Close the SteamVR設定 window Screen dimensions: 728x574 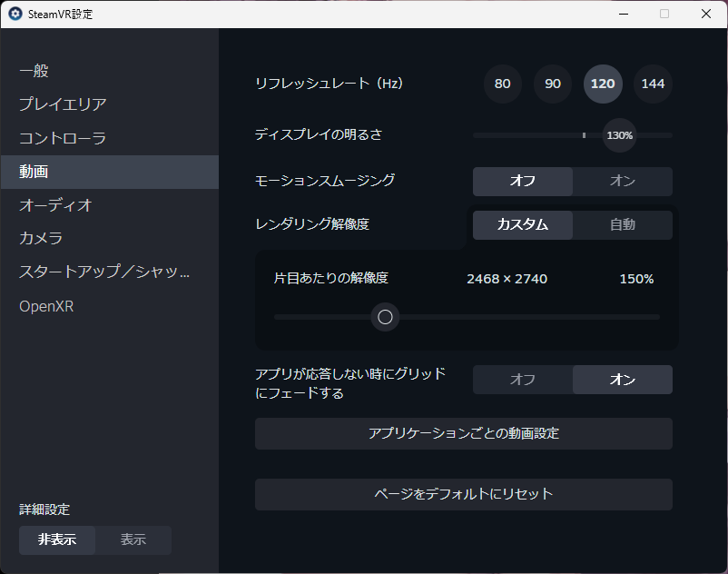tap(706, 14)
